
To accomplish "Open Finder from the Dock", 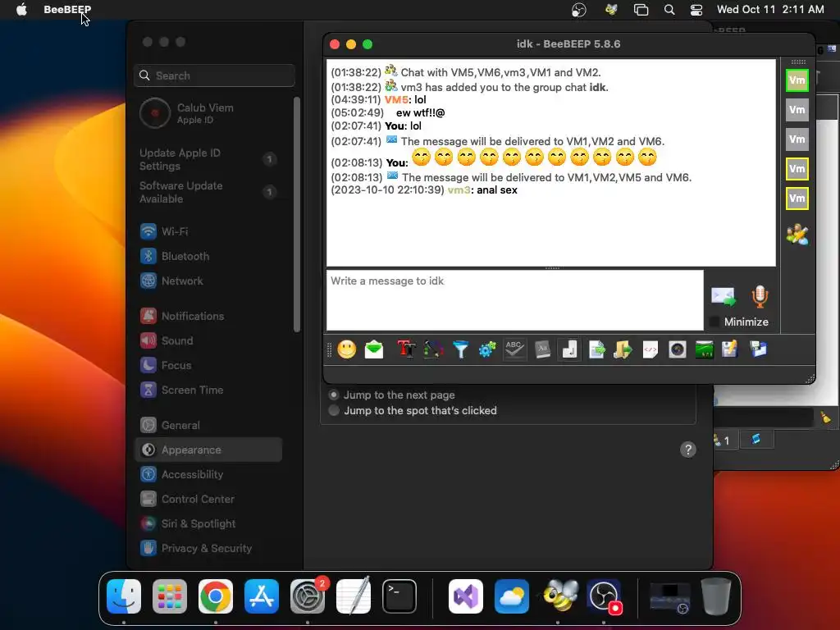I will pyautogui.click(x=124, y=596).
